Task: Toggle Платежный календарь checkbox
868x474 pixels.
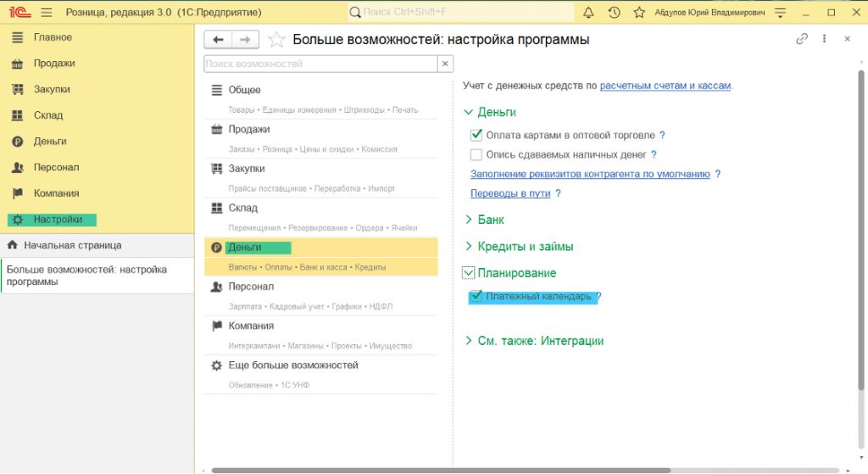Action: click(476, 296)
